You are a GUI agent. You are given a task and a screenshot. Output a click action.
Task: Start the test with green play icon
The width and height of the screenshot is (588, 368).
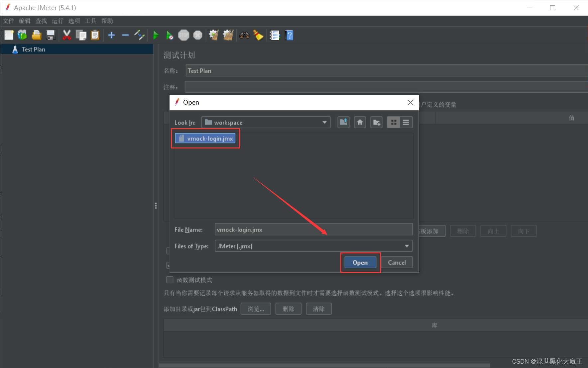coord(156,35)
